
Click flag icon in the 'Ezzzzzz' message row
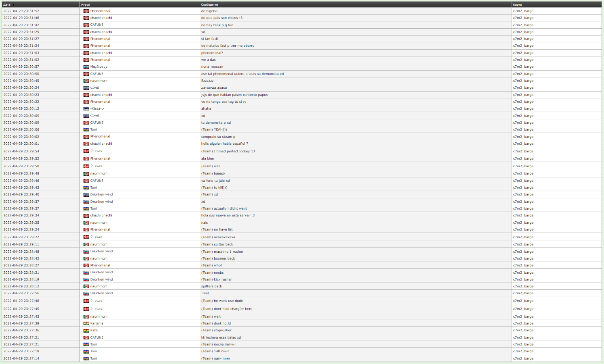click(x=86, y=81)
